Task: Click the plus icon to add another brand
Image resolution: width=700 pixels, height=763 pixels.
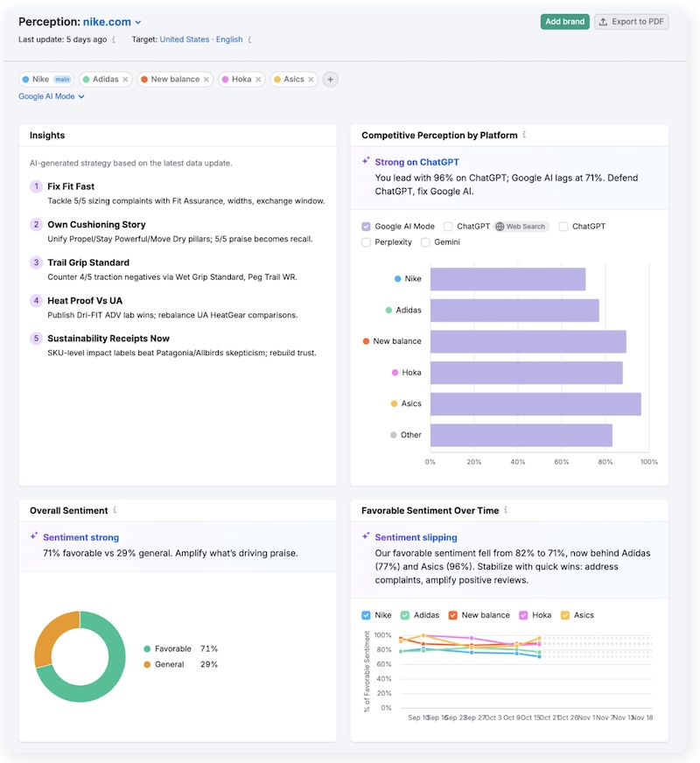Action: tap(330, 79)
